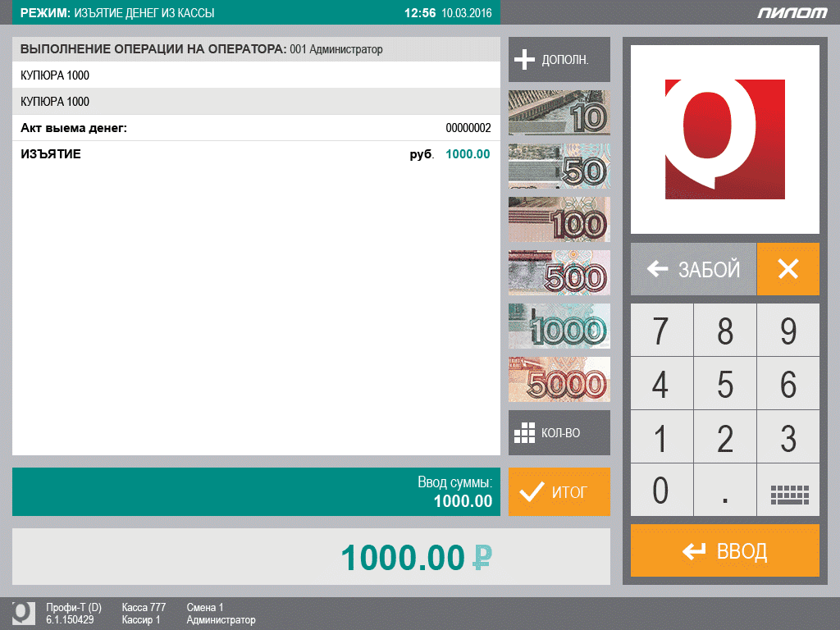Image resolution: width=840 pixels, height=630 pixels.
Task: Tap digit 3 on the keypad
Action: pos(788,436)
